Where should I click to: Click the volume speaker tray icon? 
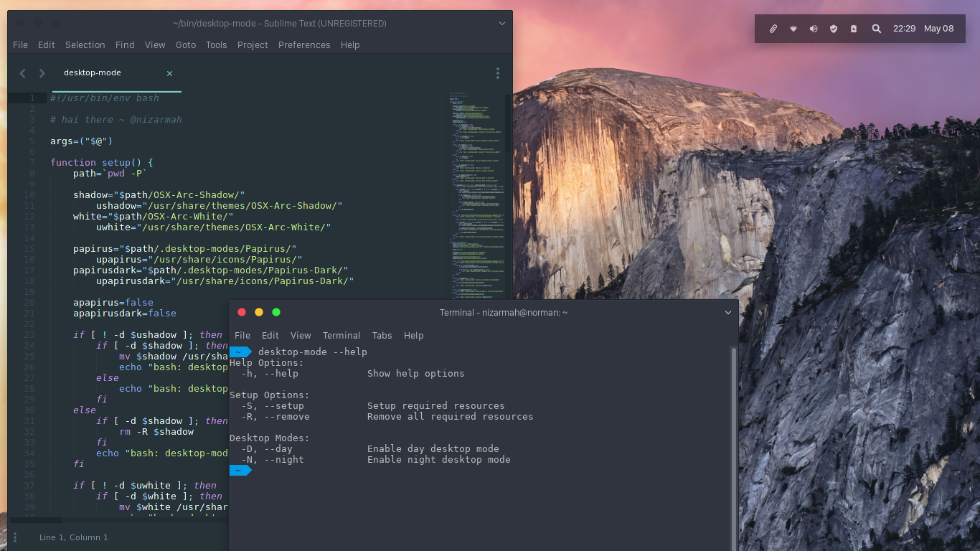pos(814,29)
